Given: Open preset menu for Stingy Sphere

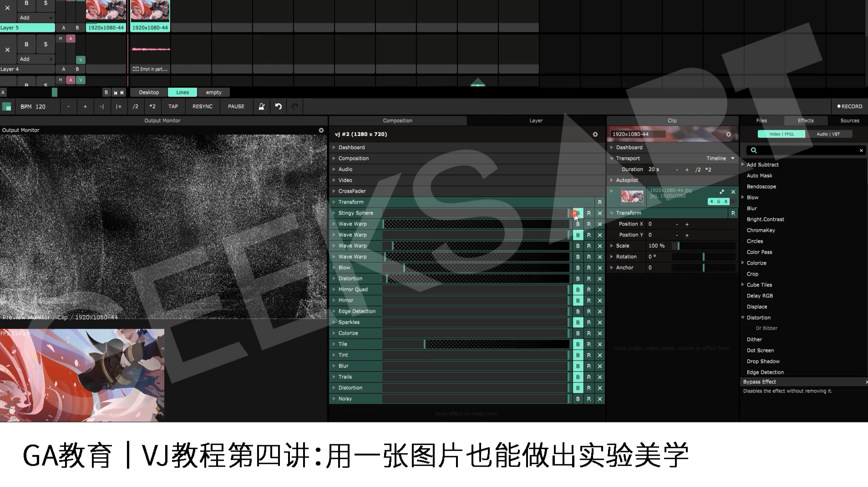Looking at the screenshot, I should [589, 213].
